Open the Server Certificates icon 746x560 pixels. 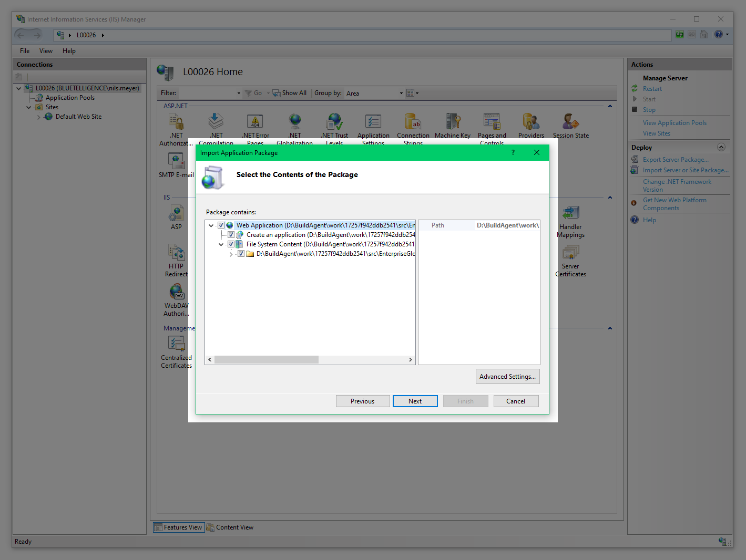click(x=570, y=253)
